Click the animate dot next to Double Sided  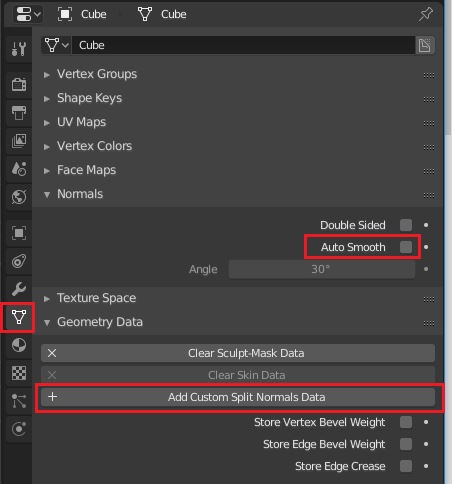click(426, 225)
